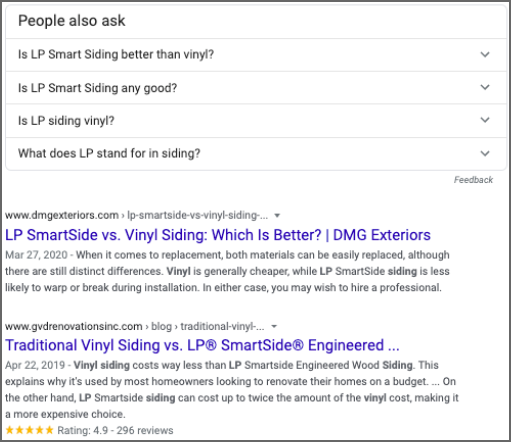Click 'Rating: 4.9 - 296 reviews' text
Screen dimensions: 511x442
tap(115, 430)
